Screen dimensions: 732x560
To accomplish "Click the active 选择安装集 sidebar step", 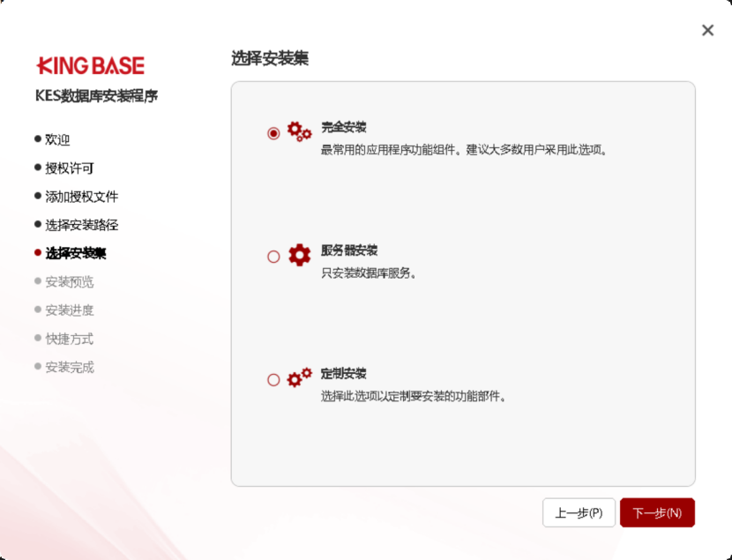I will pyautogui.click(x=75, y=253).
